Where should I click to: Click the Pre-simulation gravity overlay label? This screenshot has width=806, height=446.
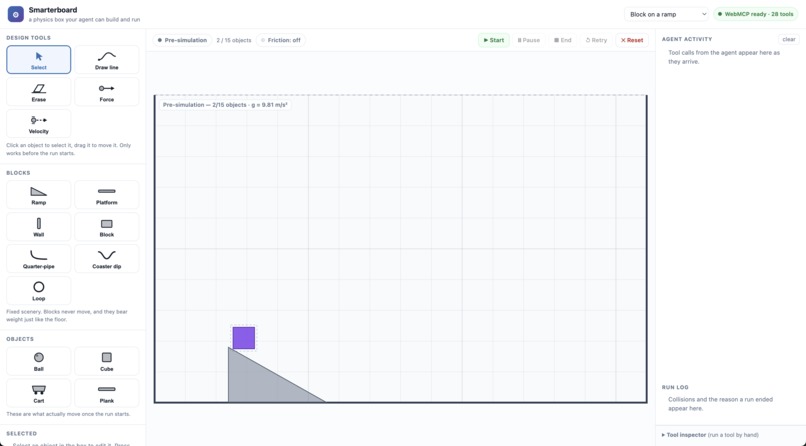225,105
